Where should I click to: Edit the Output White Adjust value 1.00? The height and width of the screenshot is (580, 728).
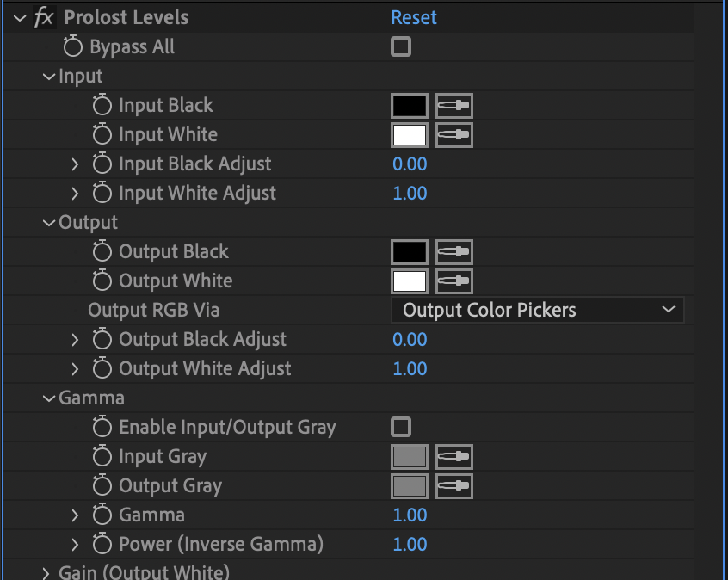(410, 368)
